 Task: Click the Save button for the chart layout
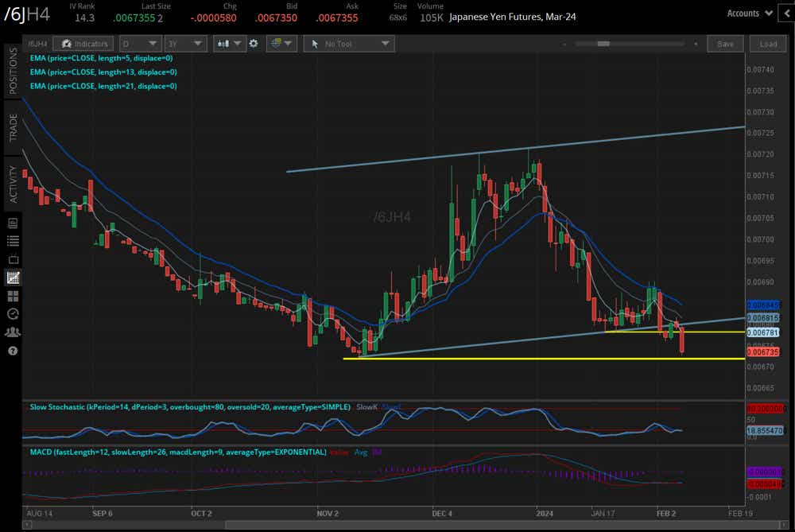(725, 44)
